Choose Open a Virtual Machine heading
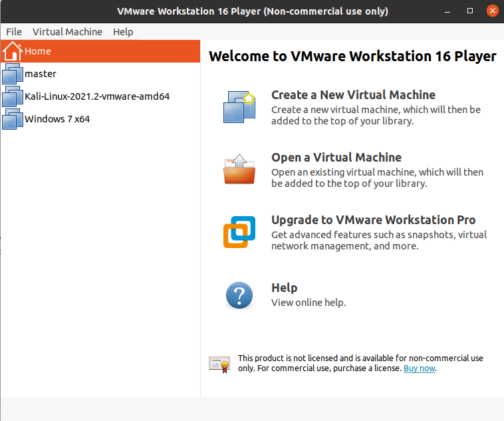Screen dimensions: 504x421 point(336,158)
